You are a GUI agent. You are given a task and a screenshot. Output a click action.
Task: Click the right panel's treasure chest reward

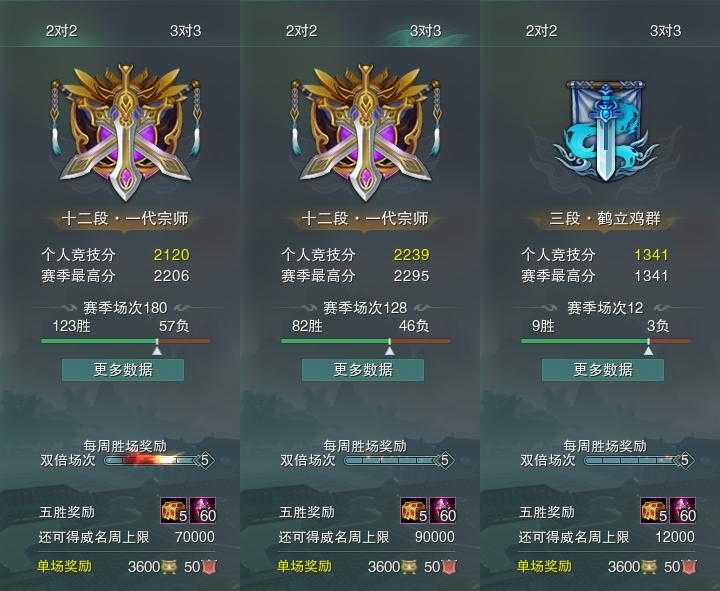tap(654, 511)
